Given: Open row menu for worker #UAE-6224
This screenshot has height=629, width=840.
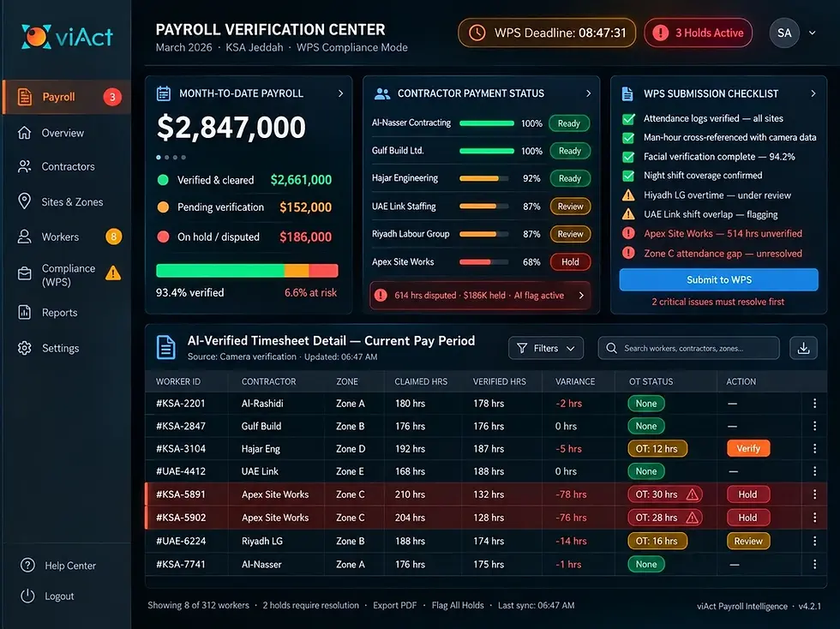Looking at the screenshot, I should (815, 541).
